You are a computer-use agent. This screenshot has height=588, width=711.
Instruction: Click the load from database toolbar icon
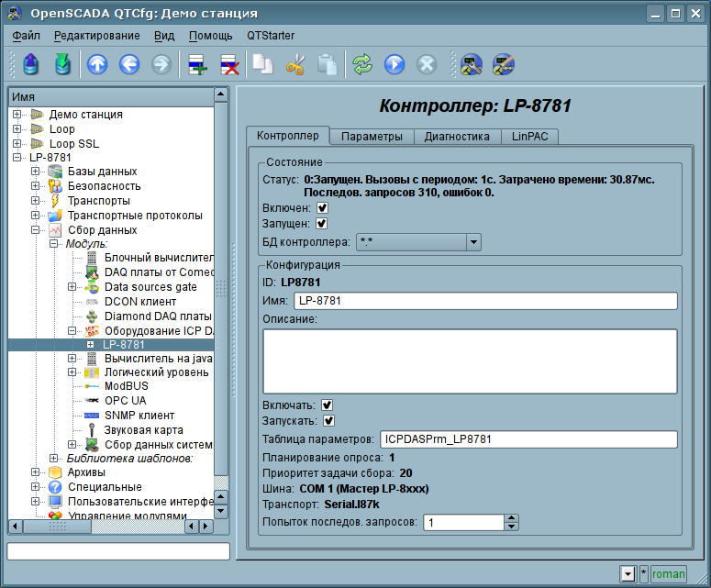coord(31,64)
